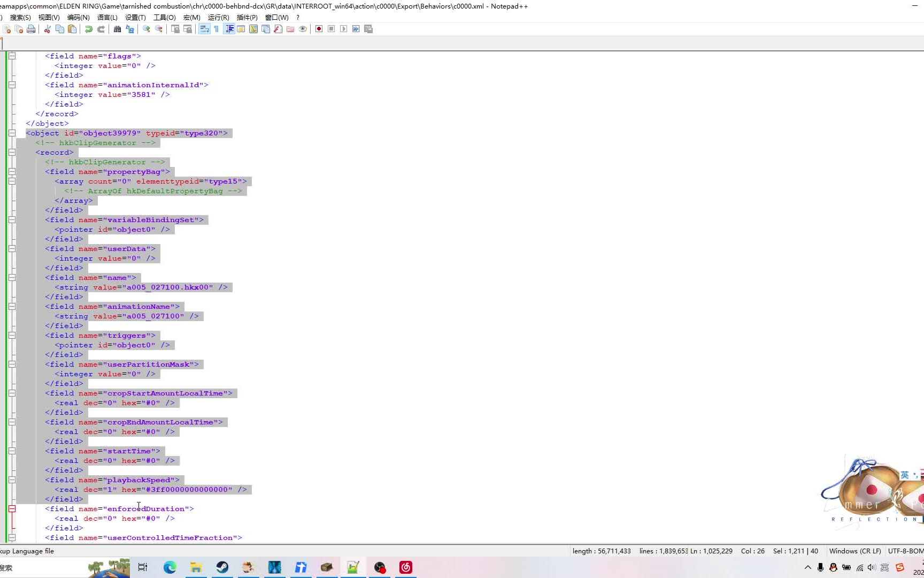Open the 窗口(W) menu

(276, 18)
